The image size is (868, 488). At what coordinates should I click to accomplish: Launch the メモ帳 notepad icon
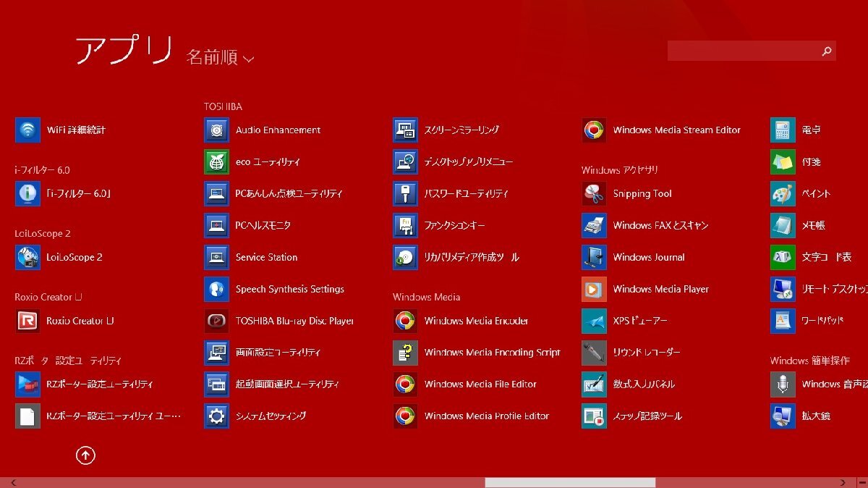(783, 226)
